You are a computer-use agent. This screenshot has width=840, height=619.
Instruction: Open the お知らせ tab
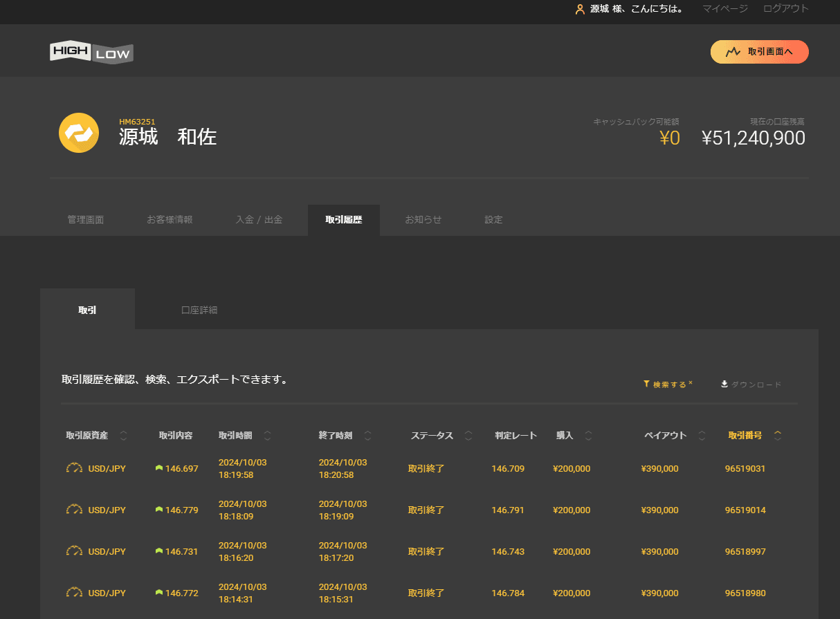point(423,220)
